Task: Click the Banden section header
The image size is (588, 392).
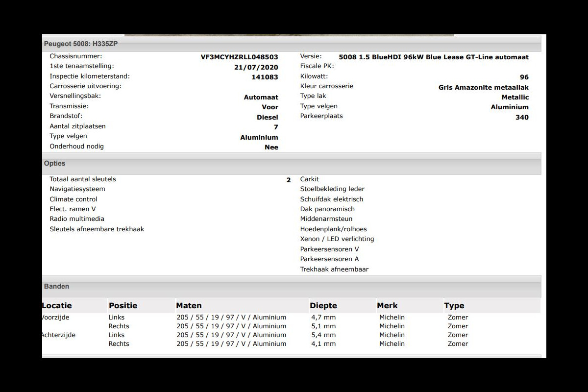Action: click(x=56, y=286)
